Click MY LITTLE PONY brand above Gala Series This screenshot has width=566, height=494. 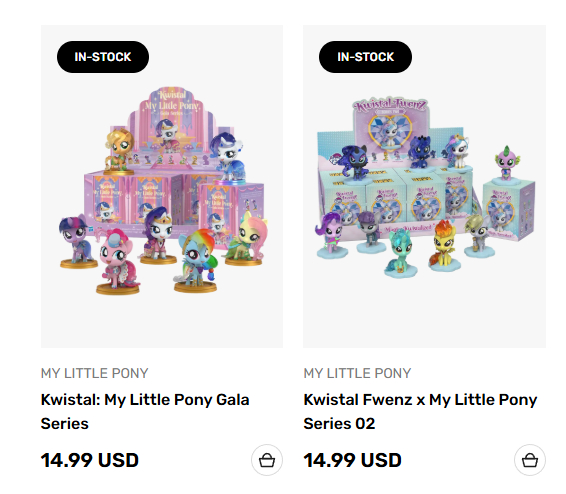pyautogui.click(x=95, y=373)
